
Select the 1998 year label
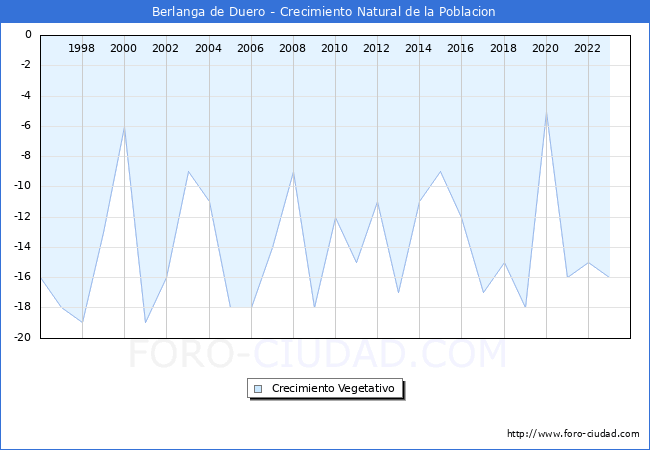click(x=81, y=48)
